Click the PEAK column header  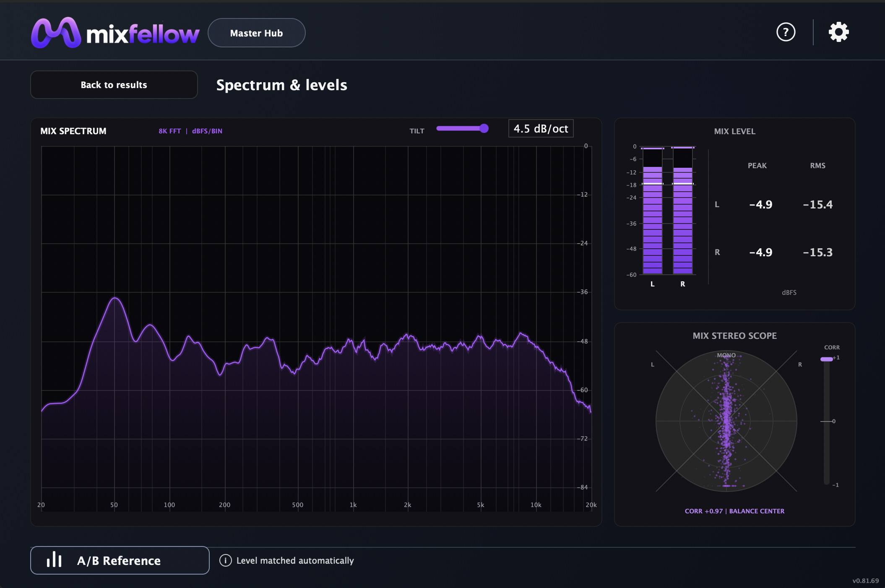757,166
